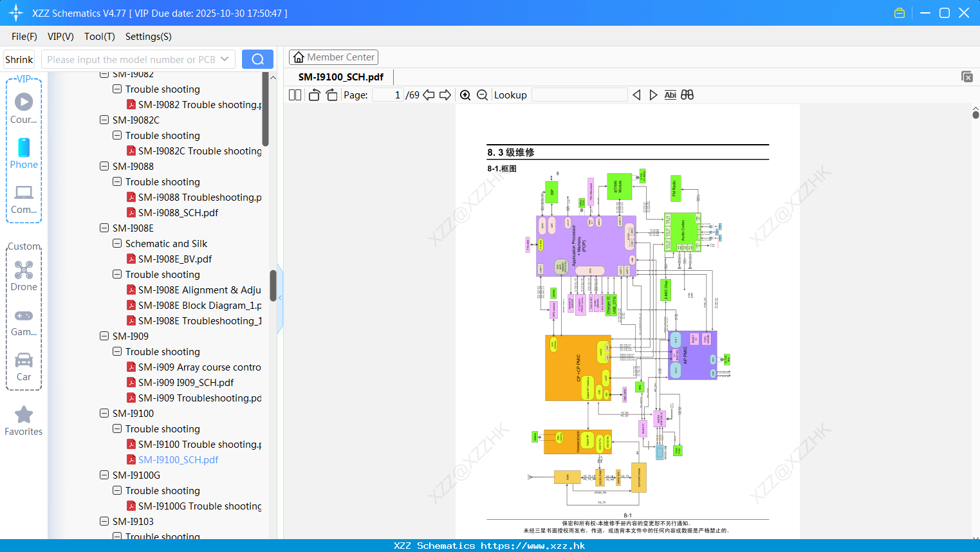Find next lookup result triangle

pyautogui.click(x=653, y=95)
